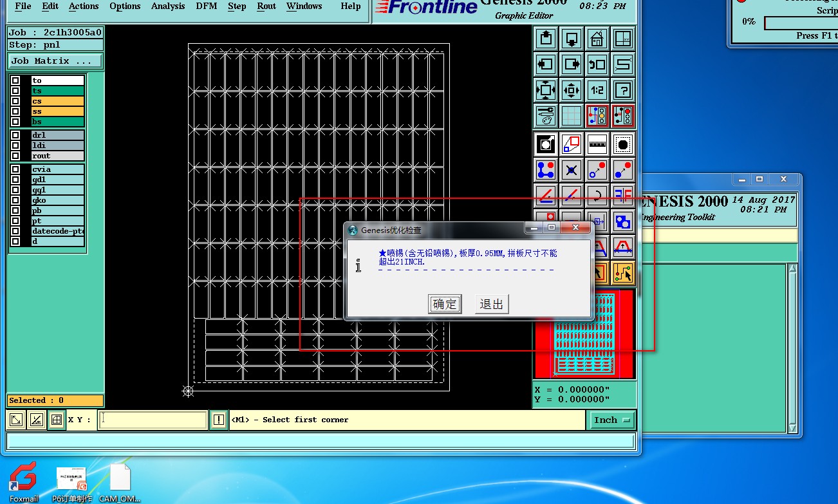Click the second coordinate mode icon beside it
Viewport: 838px width, 504px height.
point(37,420)
